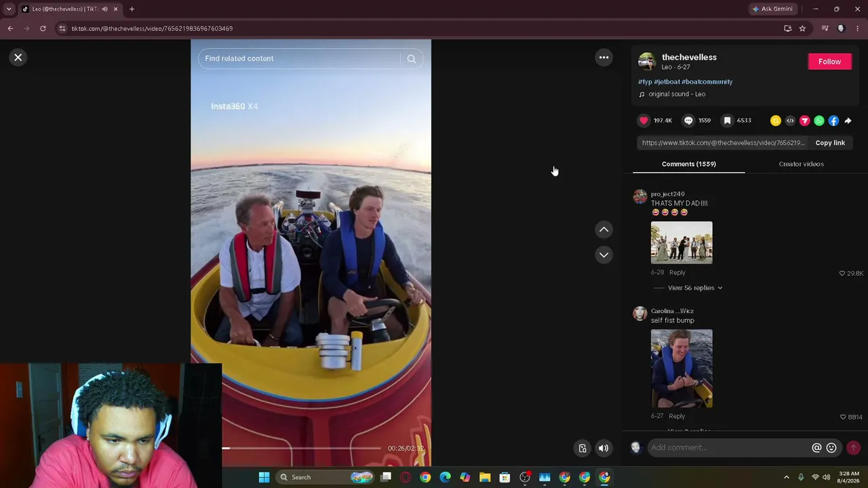Open comments via the speech bubble icon
The image size is (868, 488).
688,121
